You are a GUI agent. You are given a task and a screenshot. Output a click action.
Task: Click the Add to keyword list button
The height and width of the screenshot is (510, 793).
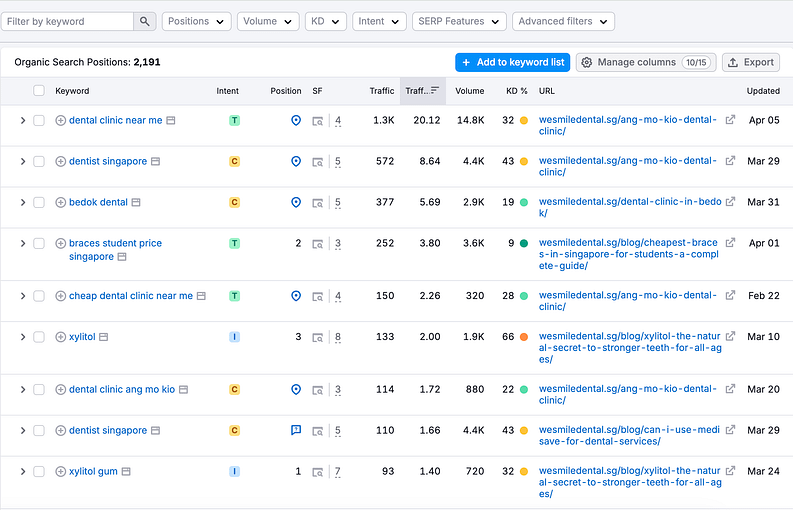[512, 62]
